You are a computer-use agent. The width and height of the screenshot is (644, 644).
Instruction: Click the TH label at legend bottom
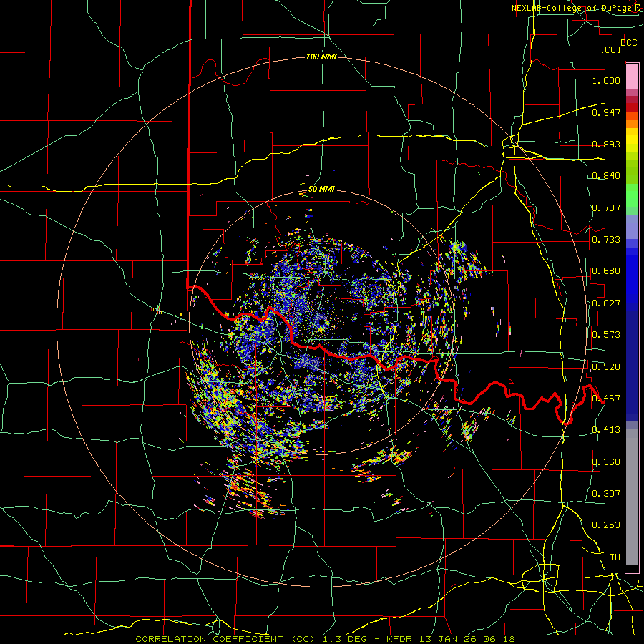point(615,557)
